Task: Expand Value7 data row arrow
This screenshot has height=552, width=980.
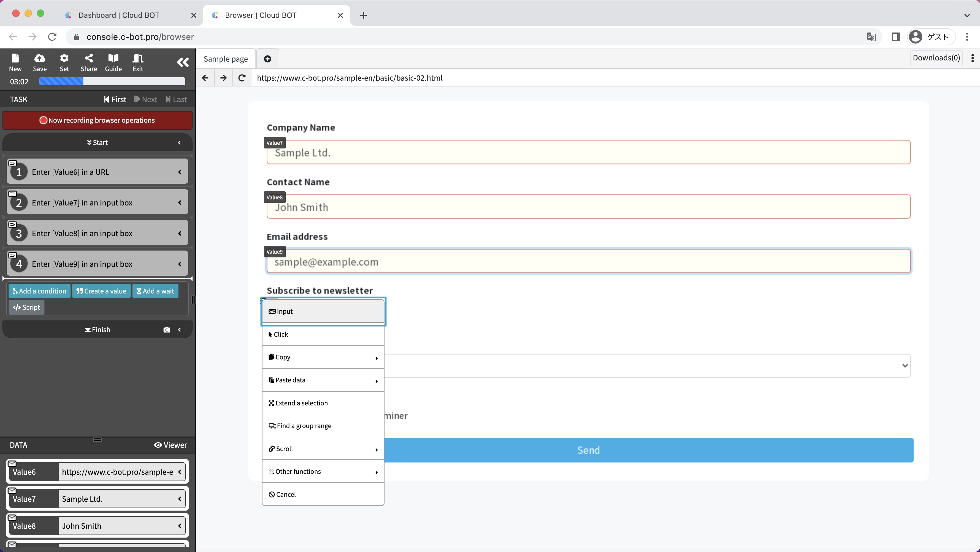Action: (x=180, y=499)
